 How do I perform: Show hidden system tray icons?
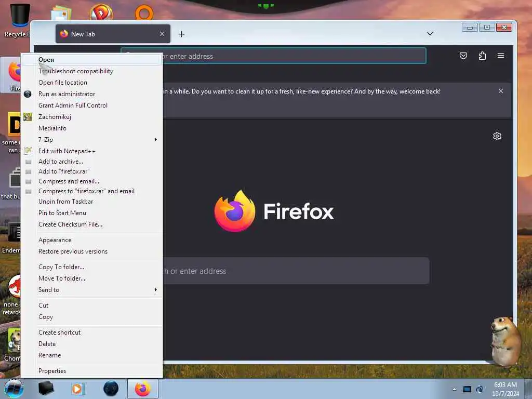(x=454, y=389)
